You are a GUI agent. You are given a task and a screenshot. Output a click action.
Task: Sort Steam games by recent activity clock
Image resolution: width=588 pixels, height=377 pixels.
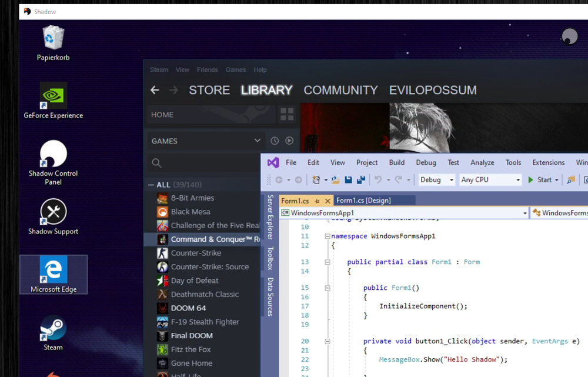pos(275,141)
